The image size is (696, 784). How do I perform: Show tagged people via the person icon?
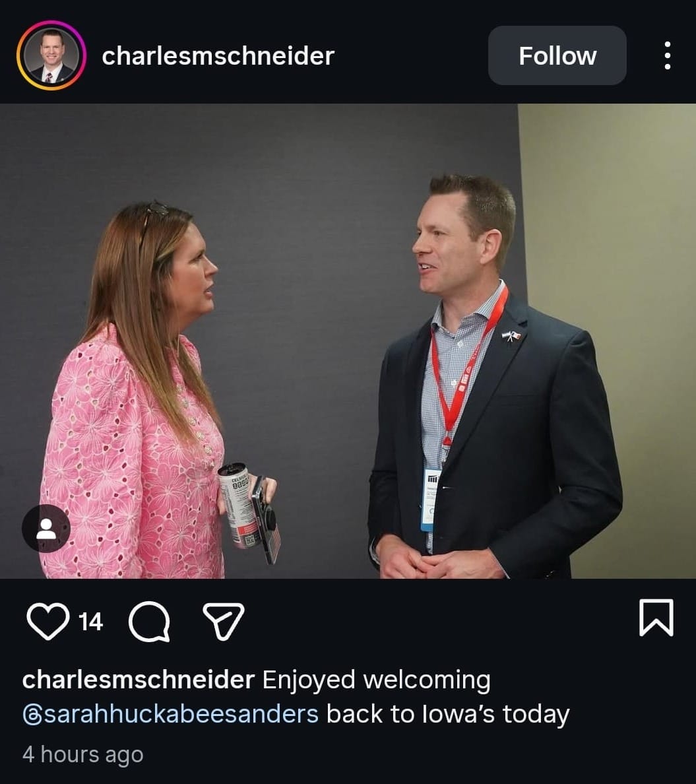pos(46,529)
